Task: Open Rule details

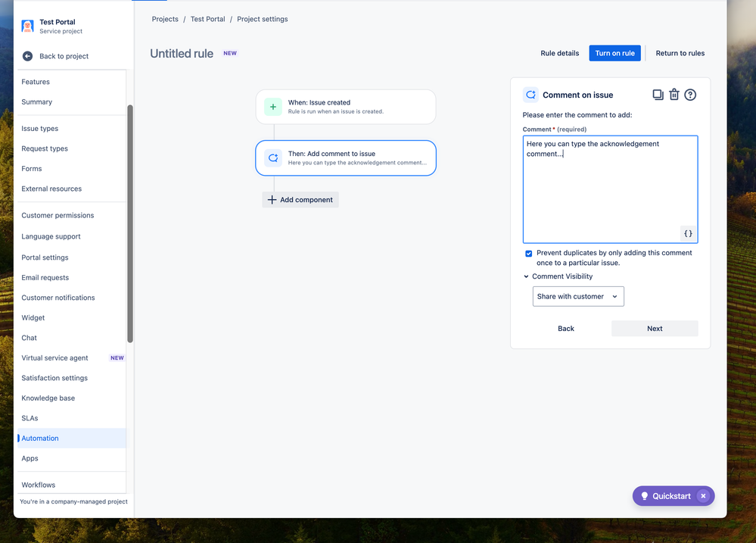Action: click(x=560, y=53)
